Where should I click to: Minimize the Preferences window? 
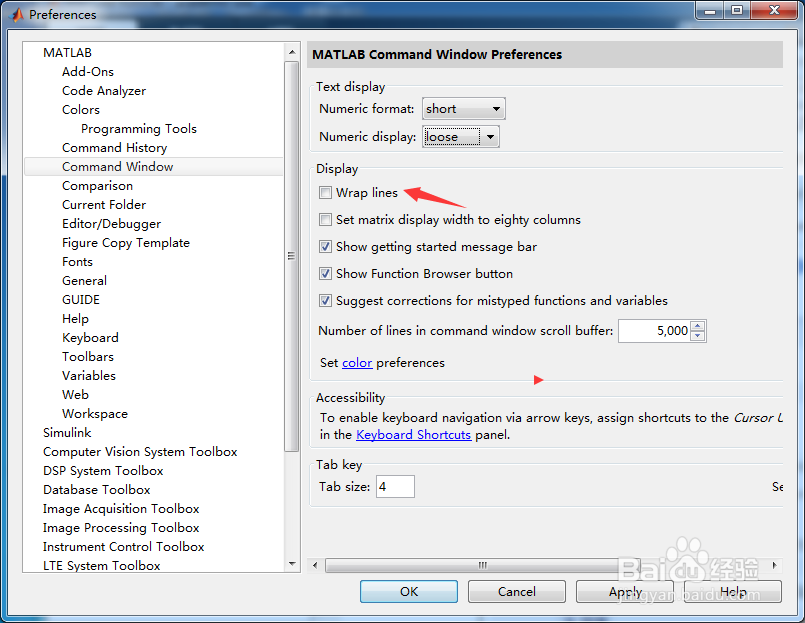click(710, 10)
